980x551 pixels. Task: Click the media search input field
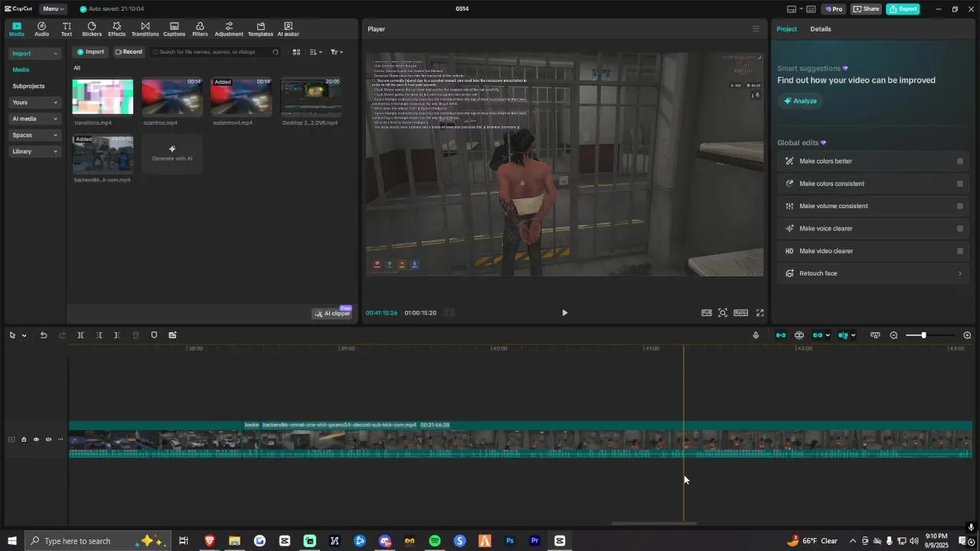[x=217, y=52]
